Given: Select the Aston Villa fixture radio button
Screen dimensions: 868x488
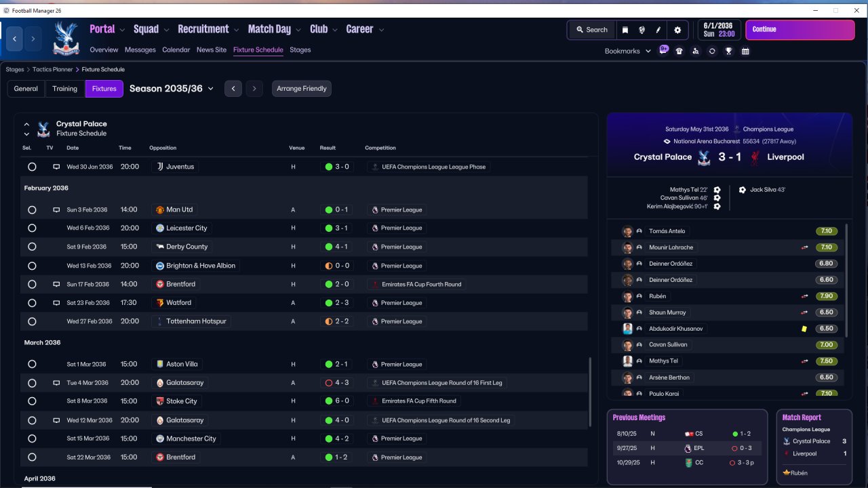Looking at the screenshot, I should 32,365.
